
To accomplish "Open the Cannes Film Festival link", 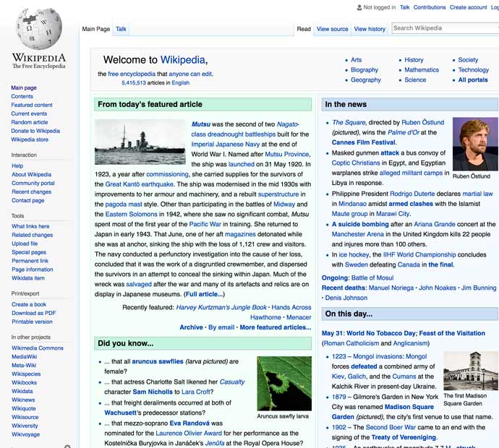I will point(364,142).
